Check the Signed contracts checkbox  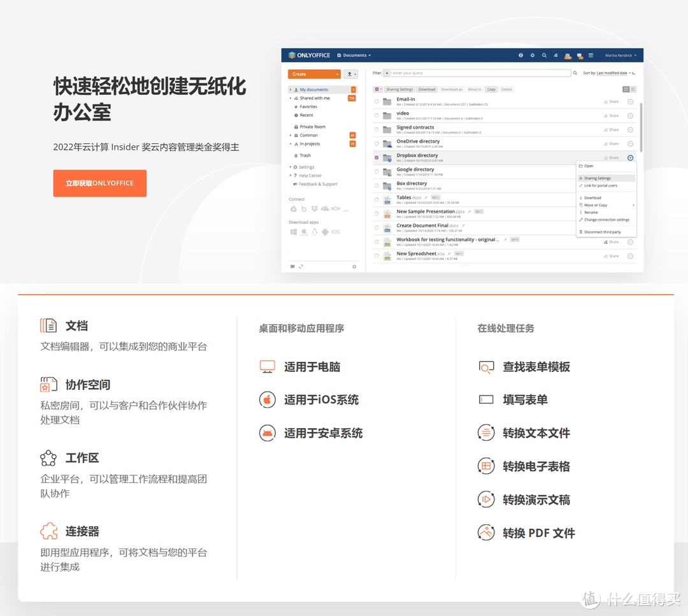coord(376,129)
